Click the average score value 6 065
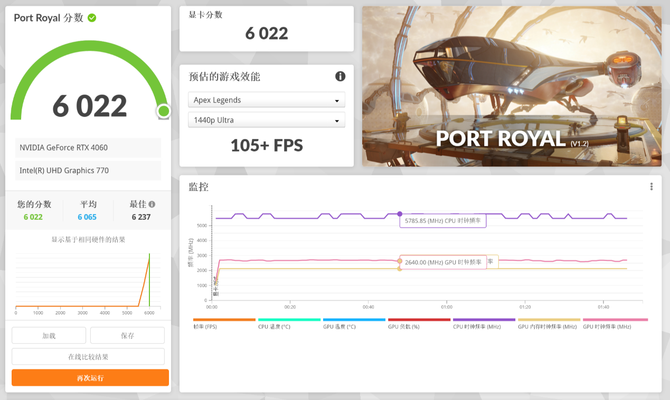The height and width of the screenshot is (400, 670). (87, 217)
